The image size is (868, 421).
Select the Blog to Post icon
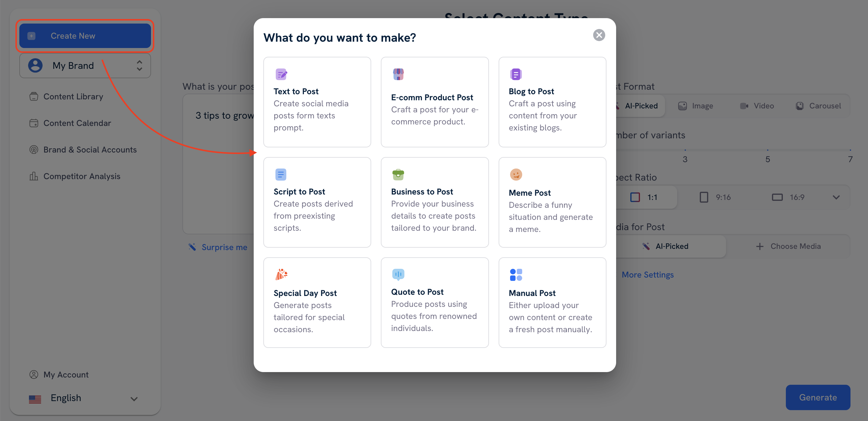tap(515, 74)
